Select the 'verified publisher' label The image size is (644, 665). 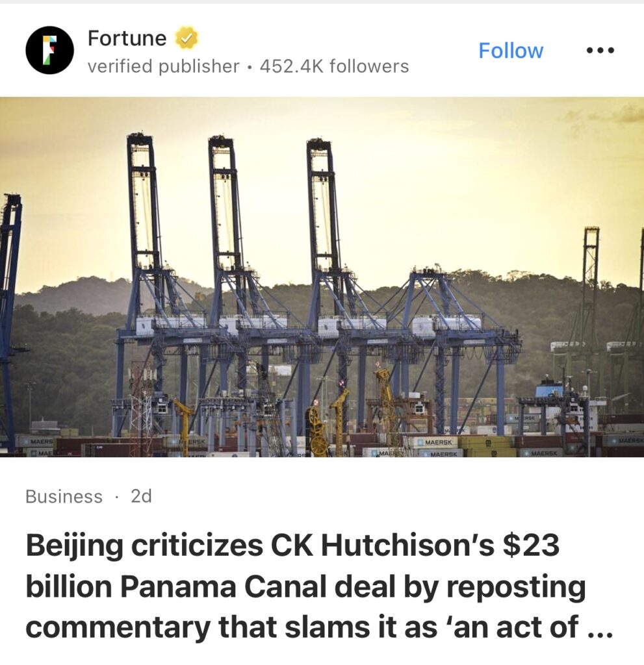click(164, 66)
